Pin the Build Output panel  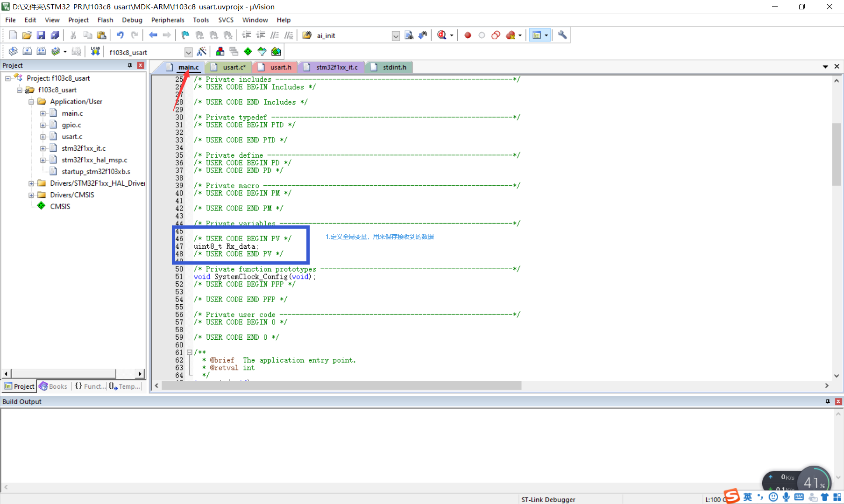pos(828,401)
